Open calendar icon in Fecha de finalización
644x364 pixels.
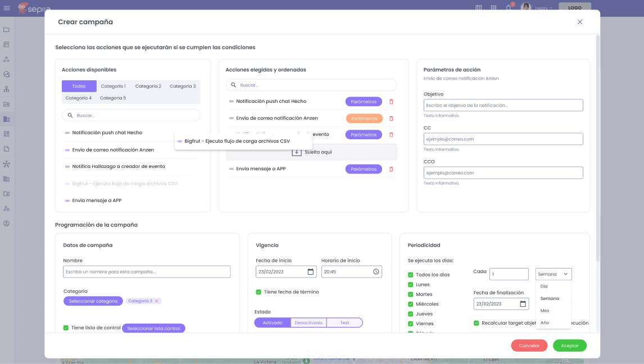point(523,304)
